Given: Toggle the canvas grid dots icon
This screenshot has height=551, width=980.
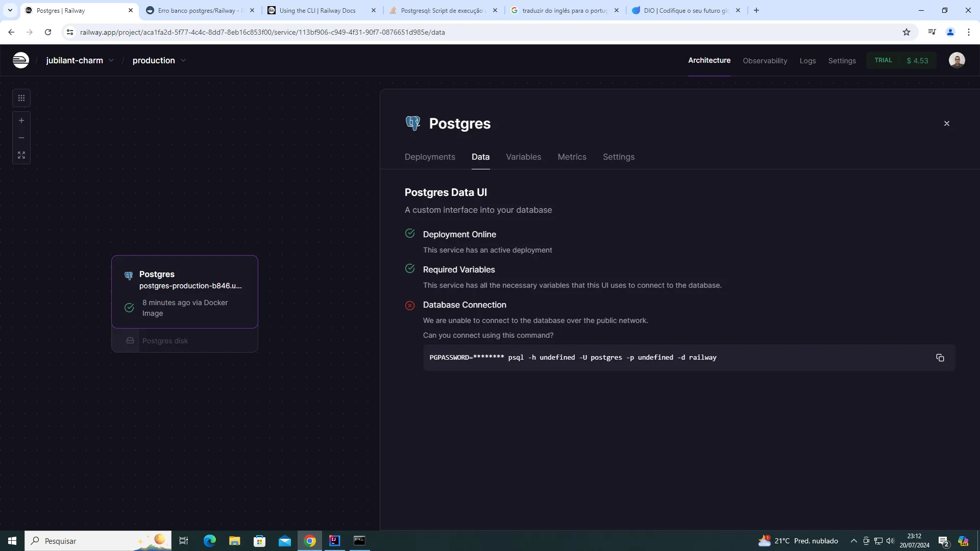Looking at the screenshot, I should [x=21, y=98].
